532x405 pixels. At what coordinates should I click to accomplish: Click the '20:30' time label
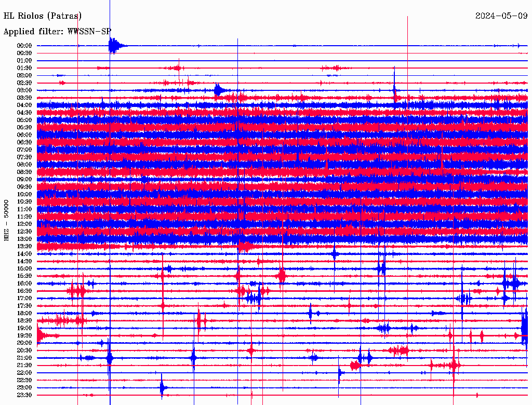(24, 350)
